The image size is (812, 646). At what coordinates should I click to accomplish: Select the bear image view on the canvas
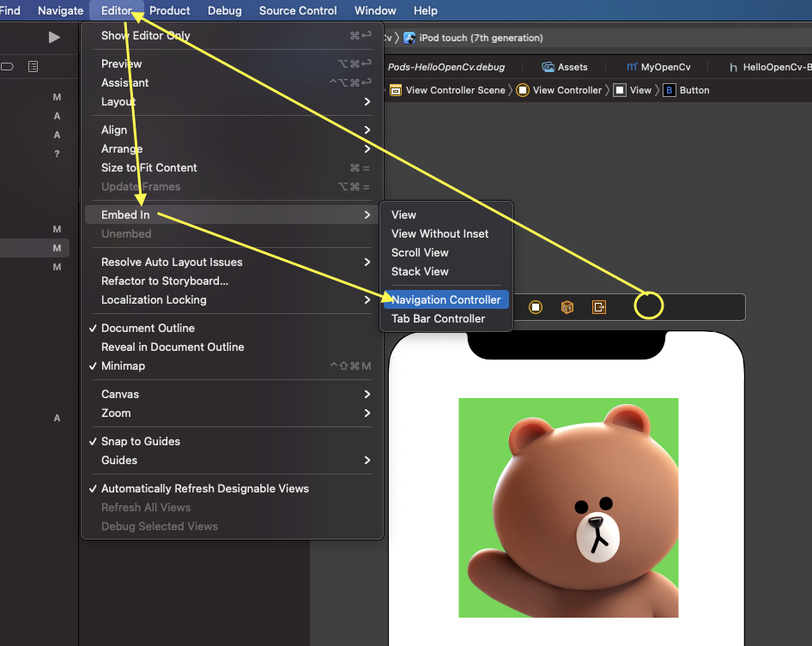[x=568, y=508]
